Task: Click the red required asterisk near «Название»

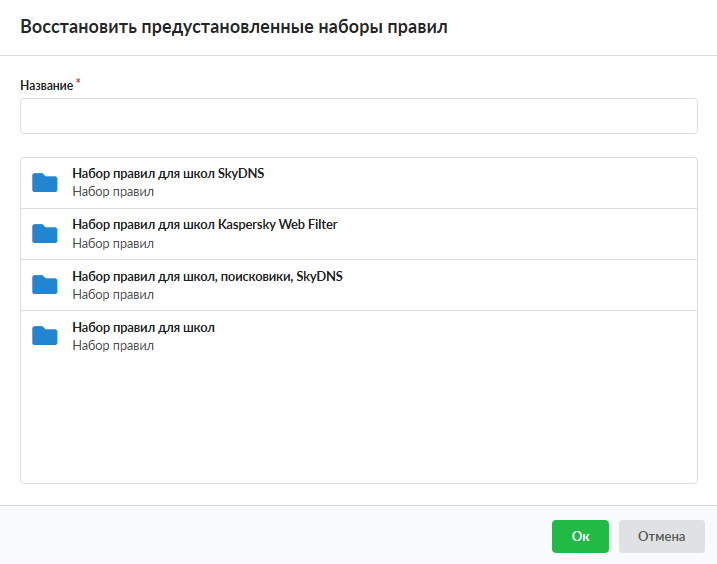Action: [x=78, y=84]
